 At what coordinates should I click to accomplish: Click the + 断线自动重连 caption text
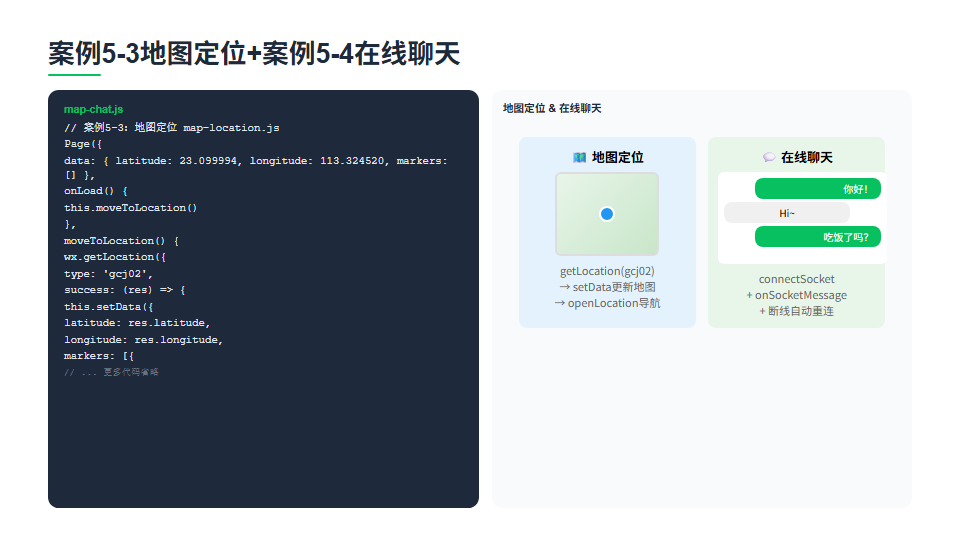(797, 311)
